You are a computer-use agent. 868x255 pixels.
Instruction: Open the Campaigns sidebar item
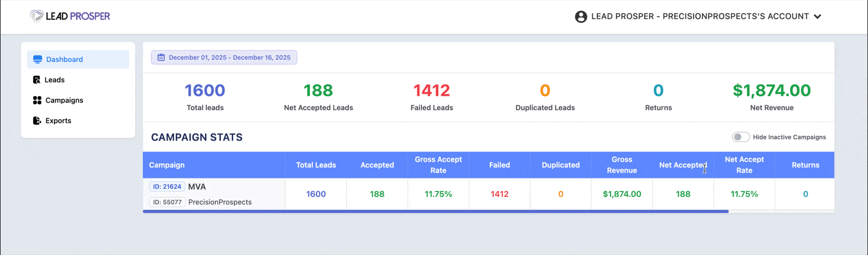click(78, 100)
